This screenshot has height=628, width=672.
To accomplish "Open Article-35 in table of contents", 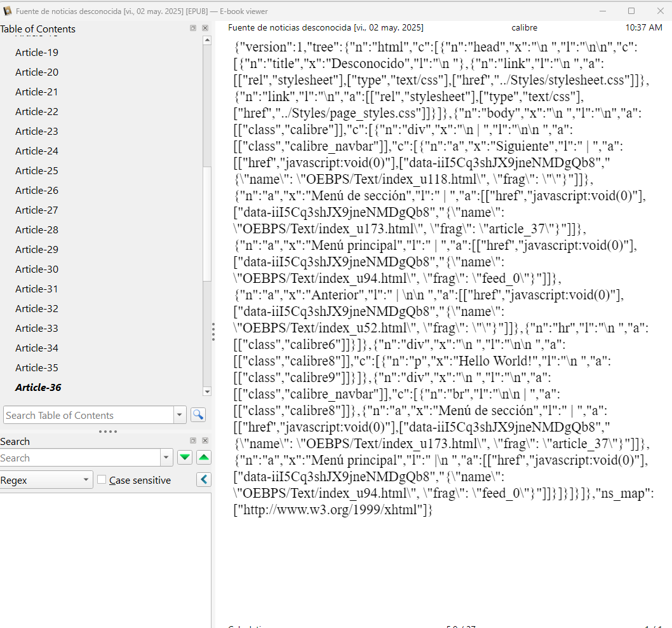I will (37, 368).
